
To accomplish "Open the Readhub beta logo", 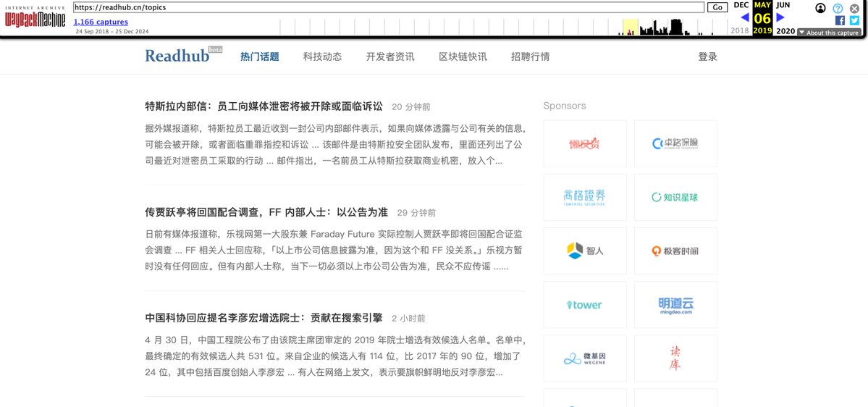I will [x=183, y=55].
